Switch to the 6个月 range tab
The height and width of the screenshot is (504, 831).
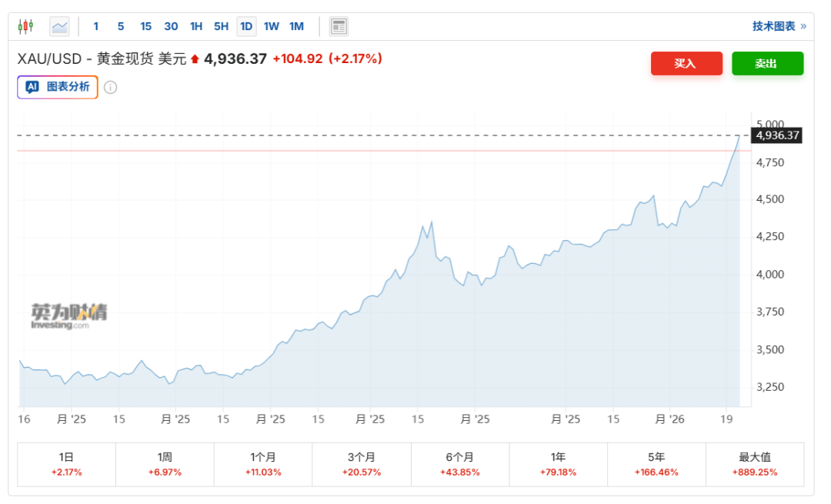tap(459, 464)
